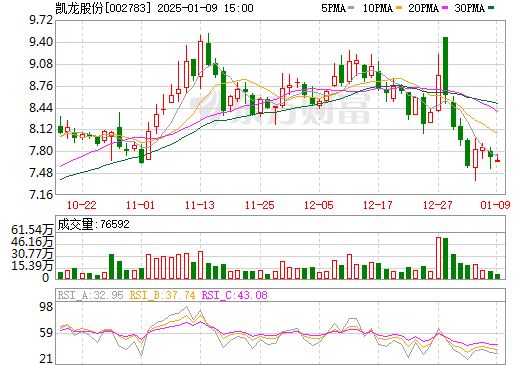Click the 7.80 price axis label

click(x=41, y=151)
